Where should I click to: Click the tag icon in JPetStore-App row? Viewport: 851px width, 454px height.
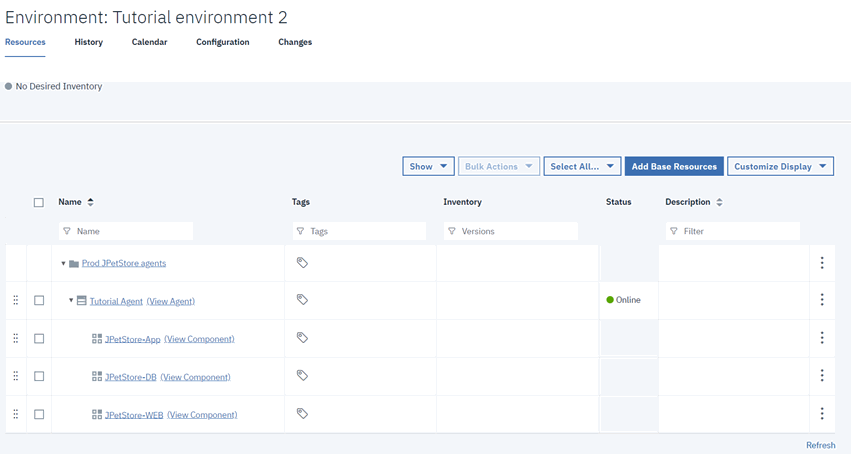coord(302,337)
